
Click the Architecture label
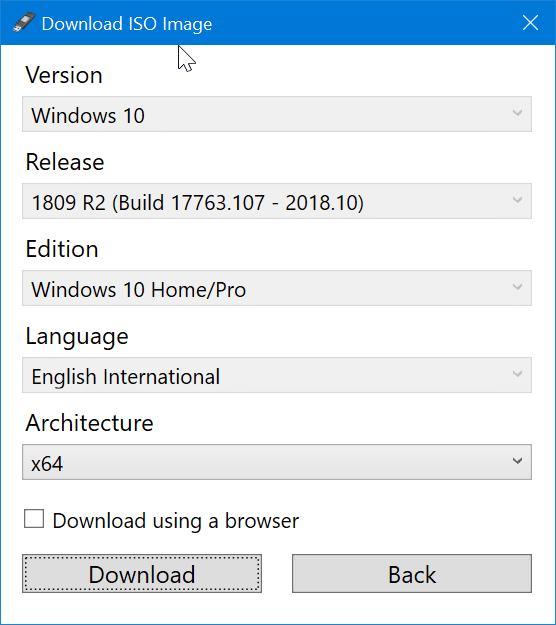tap(89, 423)
